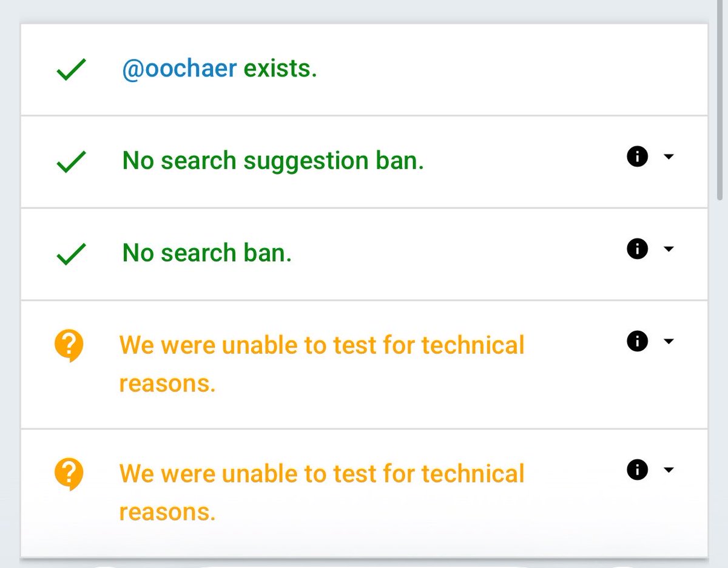Screen dimensions: 728x568
Task: Click the last orange question mark icon
Action: pos(69,475)
